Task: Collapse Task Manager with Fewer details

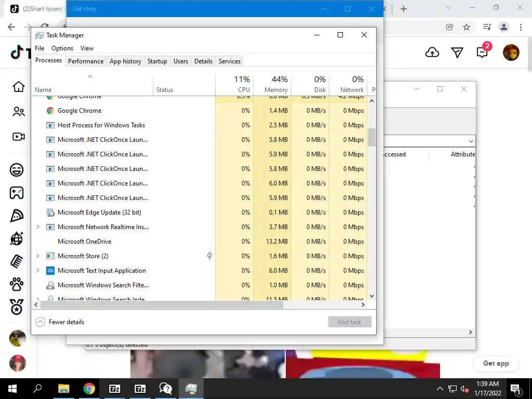Action: pos(60,322)
